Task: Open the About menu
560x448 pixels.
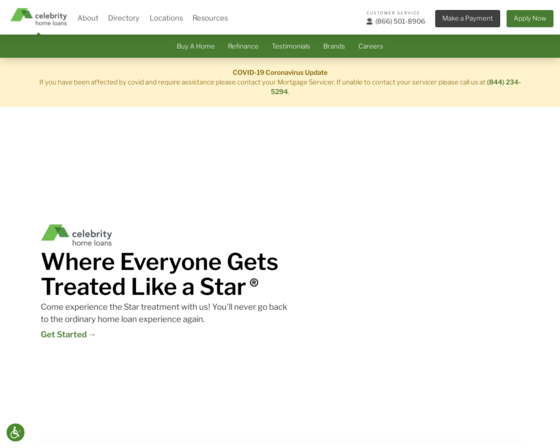Action: pyautogui.click(x=88, y=18)
